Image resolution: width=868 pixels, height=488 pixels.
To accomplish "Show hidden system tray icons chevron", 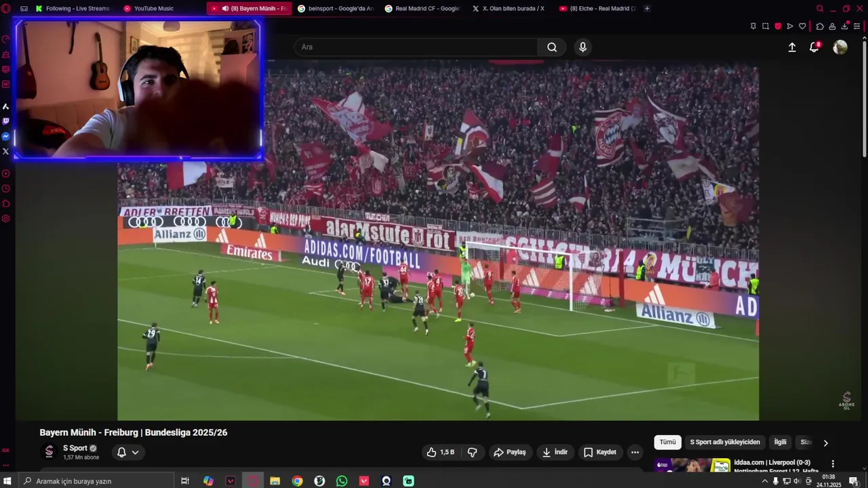I will pyautogui.click(x=765, y=481).
